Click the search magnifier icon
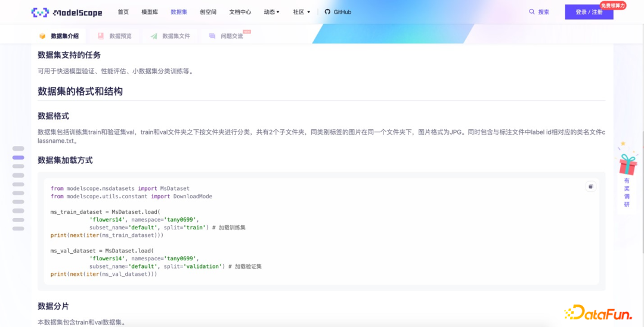Image resolution: width=644 pixels, height=327 pixels. [x=532, y=12]
